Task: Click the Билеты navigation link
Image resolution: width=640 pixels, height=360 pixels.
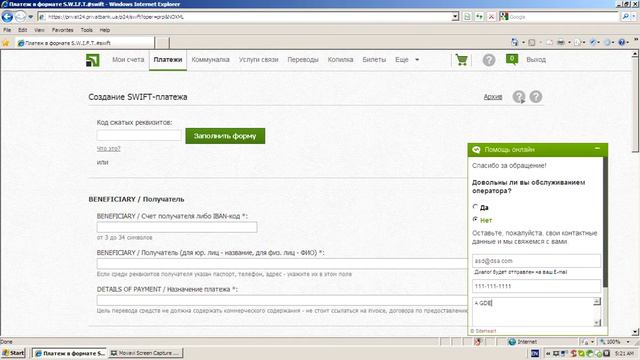Action: pos(374,60)
